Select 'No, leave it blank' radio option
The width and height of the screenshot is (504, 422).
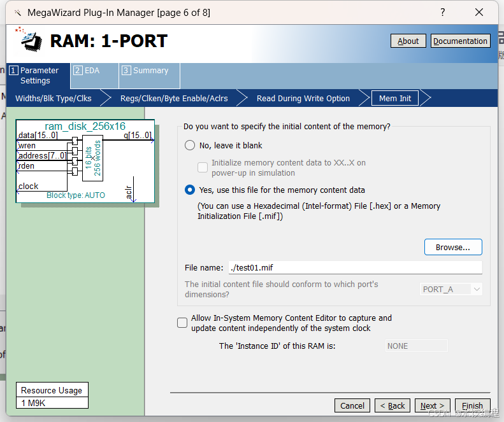tap(190, 145)
